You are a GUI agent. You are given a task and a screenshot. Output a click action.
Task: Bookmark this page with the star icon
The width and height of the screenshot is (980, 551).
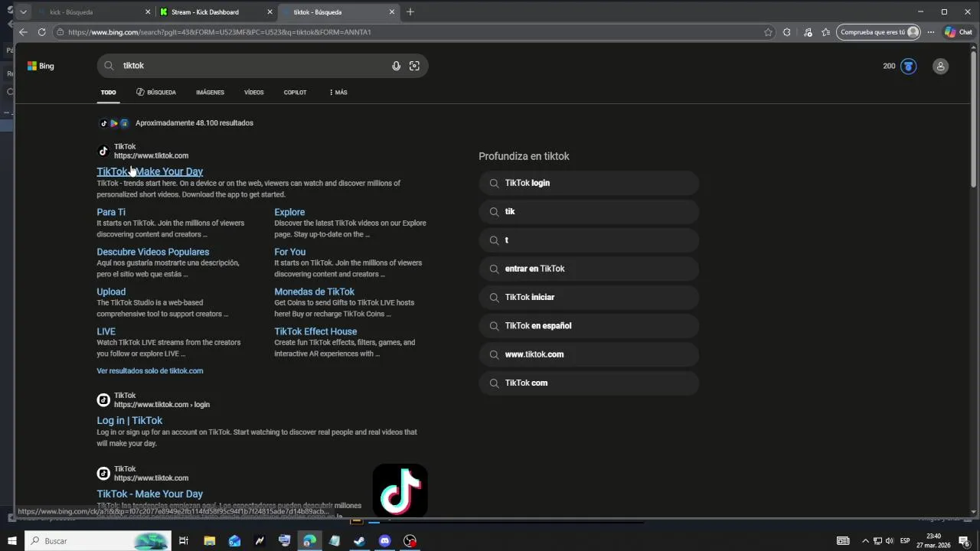coord(768,32)
